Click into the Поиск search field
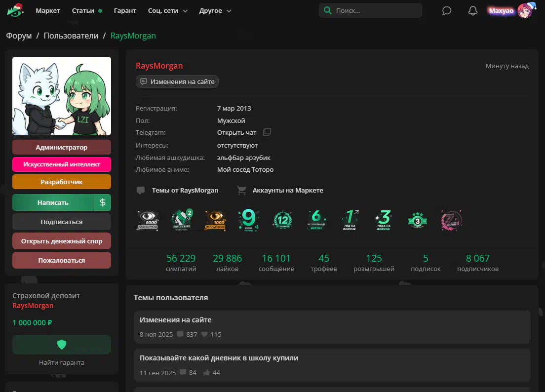Image resolution: width=545 pixels, height=392 pixels. 375,10
